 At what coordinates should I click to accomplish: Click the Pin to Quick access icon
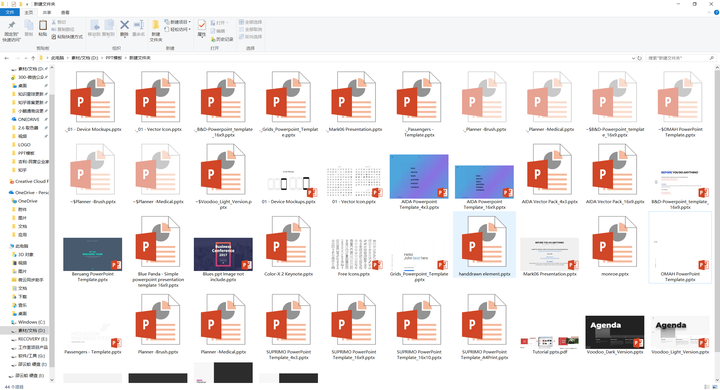(11, 25)
